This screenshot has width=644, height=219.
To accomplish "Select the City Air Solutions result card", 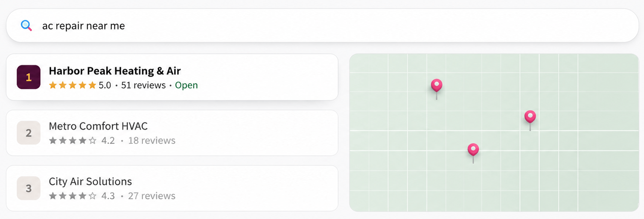I will [x=172, y=188].
